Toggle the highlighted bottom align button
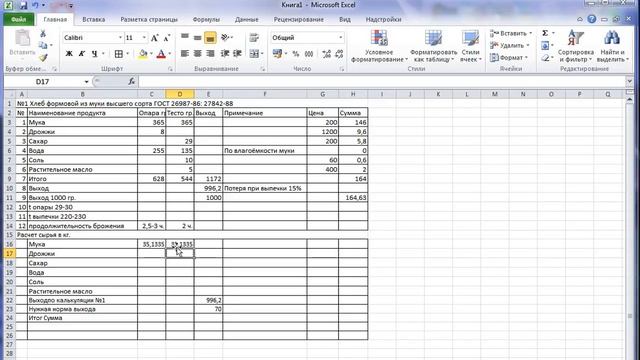The image size is (640, 360). point(210,38)
